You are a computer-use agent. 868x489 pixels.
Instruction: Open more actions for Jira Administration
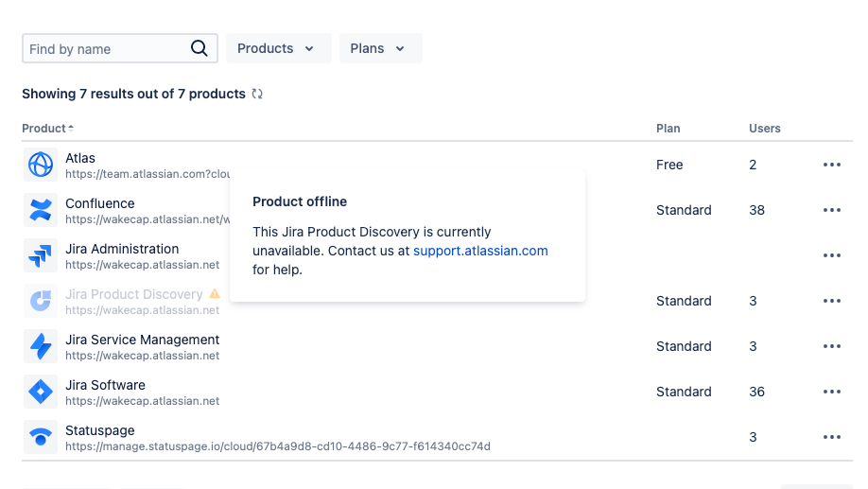831,255
